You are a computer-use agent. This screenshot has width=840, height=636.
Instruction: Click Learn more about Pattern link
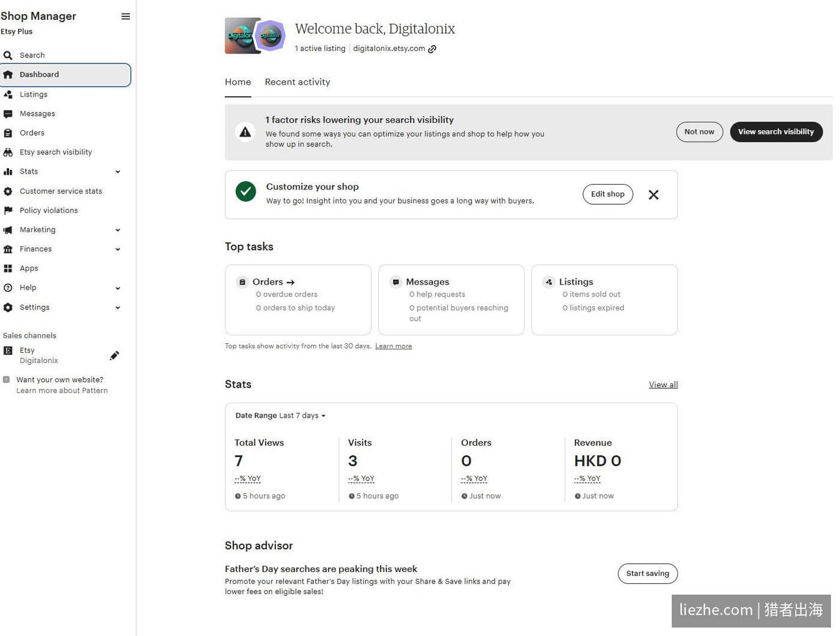(x=62, y=391)
